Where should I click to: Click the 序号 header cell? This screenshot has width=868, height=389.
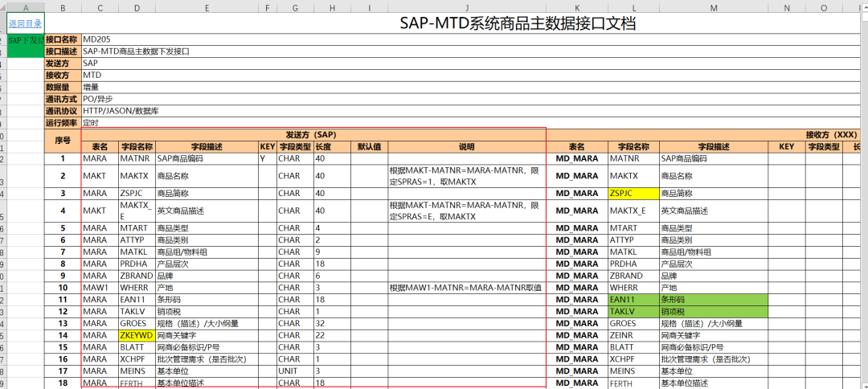point(62,141)
